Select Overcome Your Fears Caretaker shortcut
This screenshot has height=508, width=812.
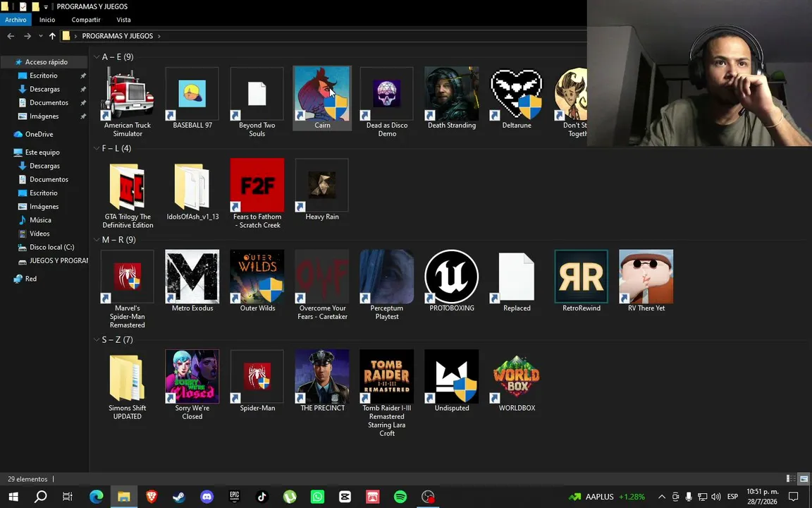point(322,285)
